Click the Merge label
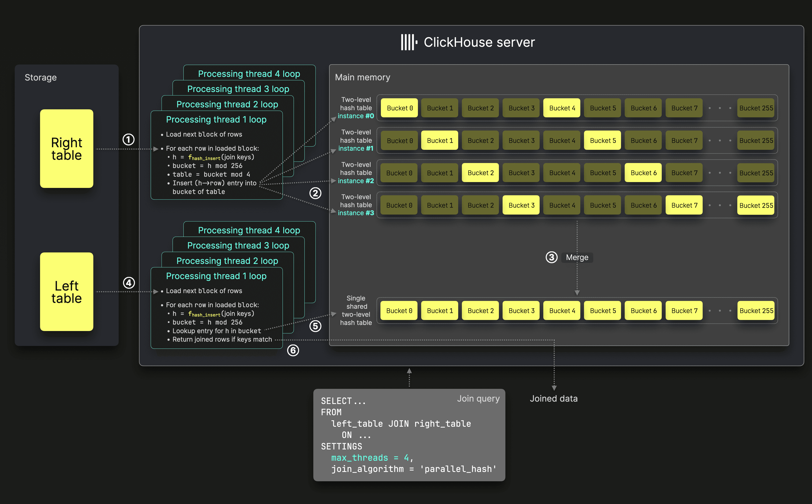812x504 pixels. (x=577, y=257)
